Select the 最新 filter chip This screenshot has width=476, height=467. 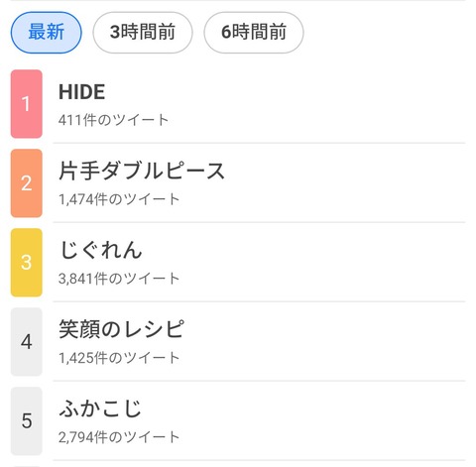46,33
